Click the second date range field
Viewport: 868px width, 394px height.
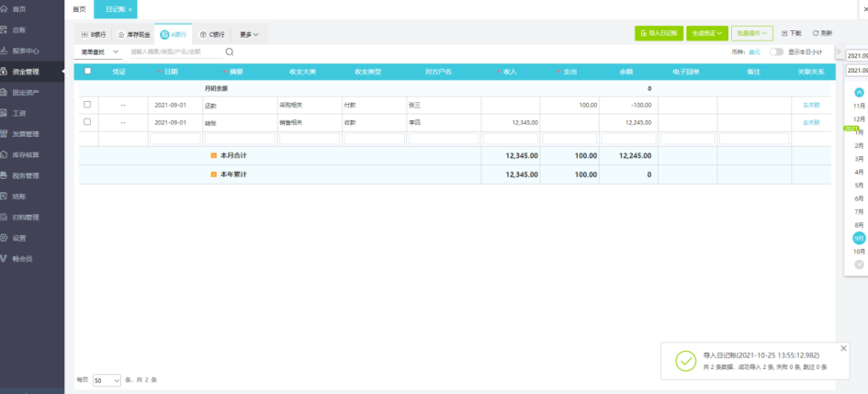(x=856, y=71)
